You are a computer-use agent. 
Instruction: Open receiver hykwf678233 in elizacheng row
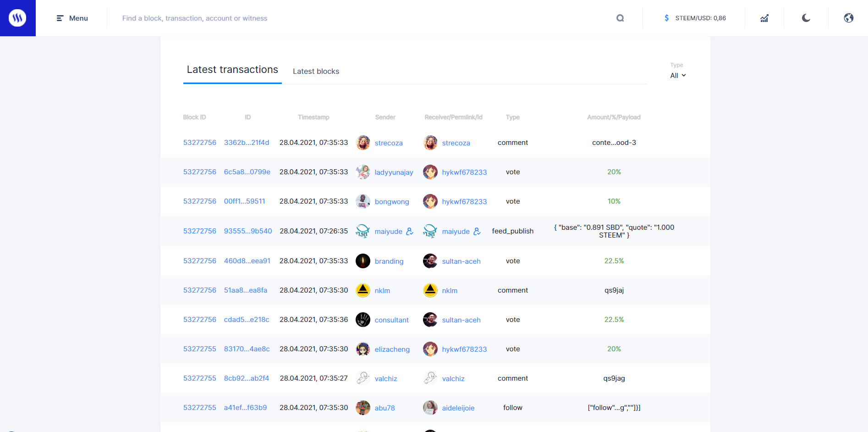point(465,349)
